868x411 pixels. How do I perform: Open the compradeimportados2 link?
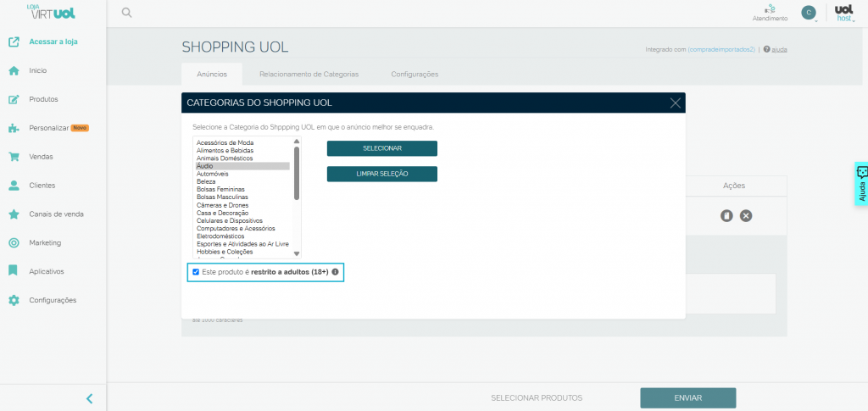721,49
